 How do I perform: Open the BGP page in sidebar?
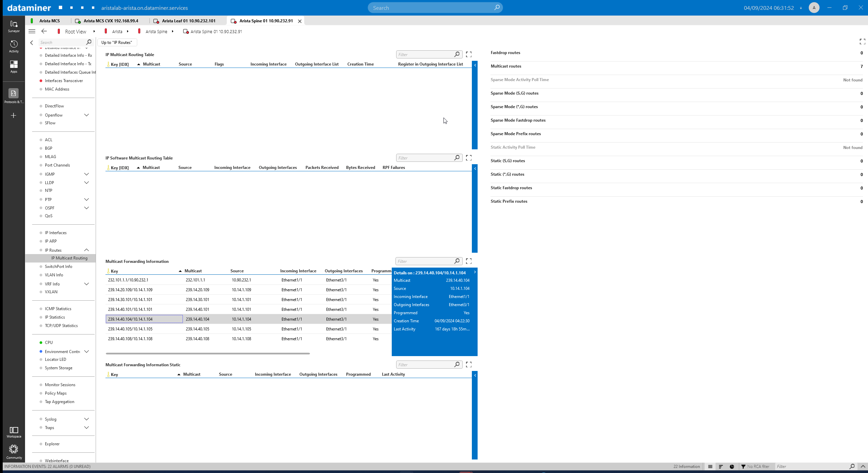click(x=48, y=148)
